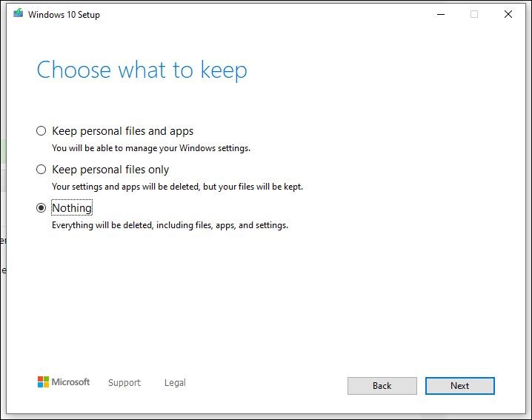Image resolution: width=532 pixels, height=420 pixels.
Task: Go Back to previous setup step
Action: pos(382,386)
